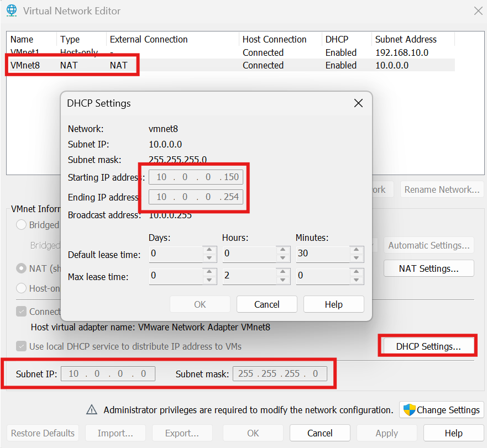
Task: Close the Virtual Network Editor window
Action: [478, 11]
